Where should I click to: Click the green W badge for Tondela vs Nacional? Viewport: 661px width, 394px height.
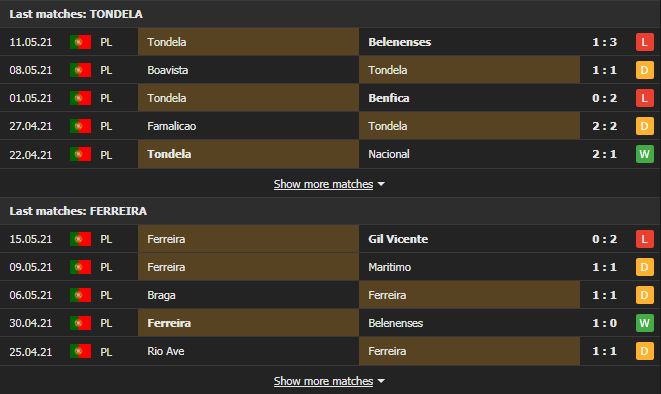[x=645, y=154]
